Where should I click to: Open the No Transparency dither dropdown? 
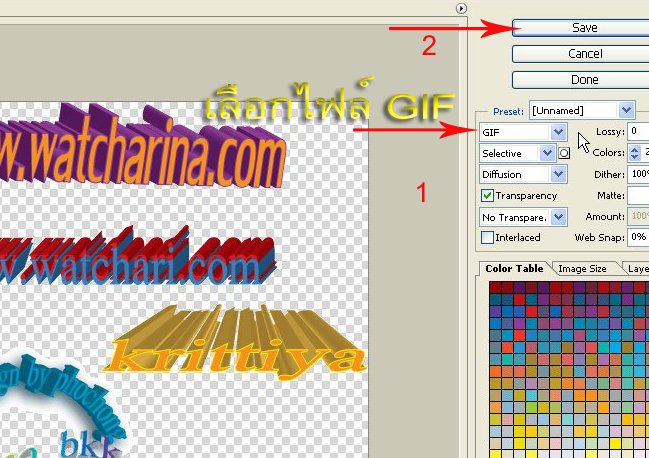pyautogui.click(x=523, y=217)
